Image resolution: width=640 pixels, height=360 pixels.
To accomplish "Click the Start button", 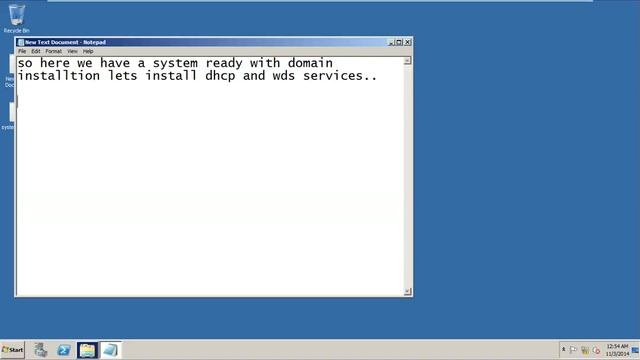I will [x=13, y=350].
